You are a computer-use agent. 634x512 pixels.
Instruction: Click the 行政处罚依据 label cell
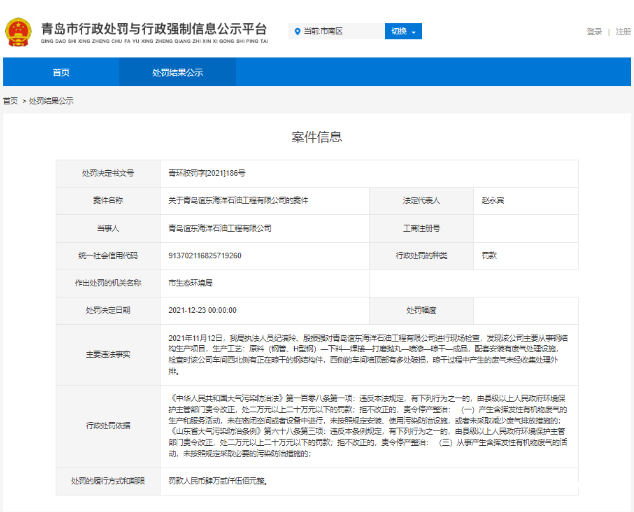click(x=108, y=426)
